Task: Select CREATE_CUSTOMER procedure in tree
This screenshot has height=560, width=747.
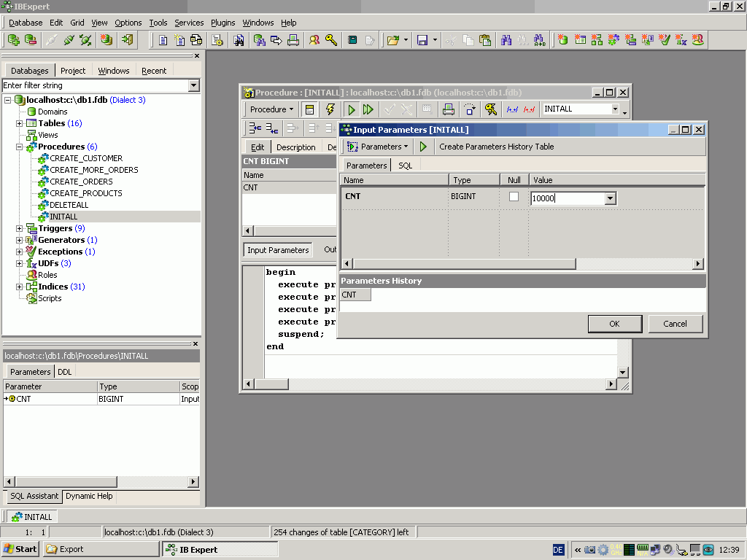Action: click(86, 158)
